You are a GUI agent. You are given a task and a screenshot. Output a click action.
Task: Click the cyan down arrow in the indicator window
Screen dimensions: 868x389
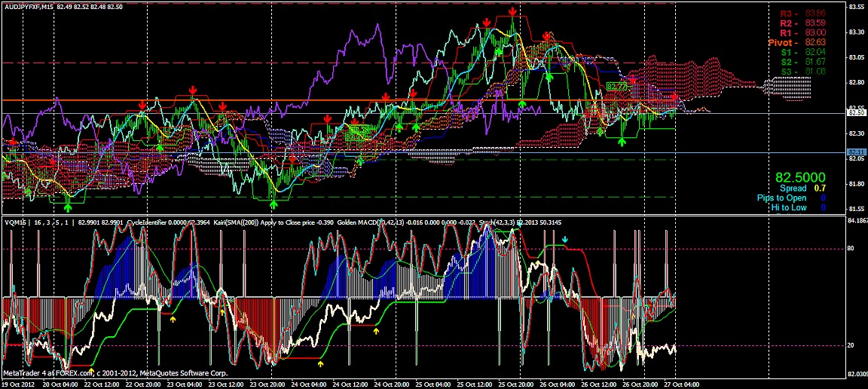click(566, 240)
